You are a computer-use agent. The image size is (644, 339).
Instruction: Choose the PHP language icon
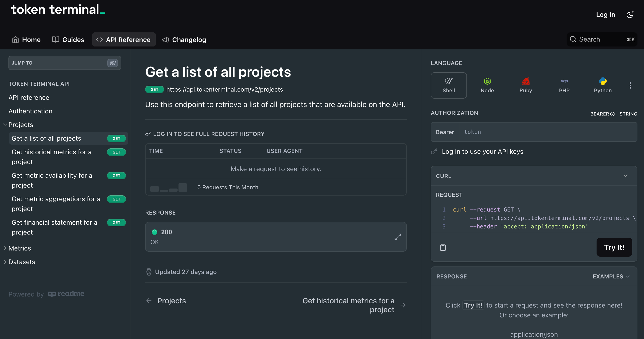564,85
